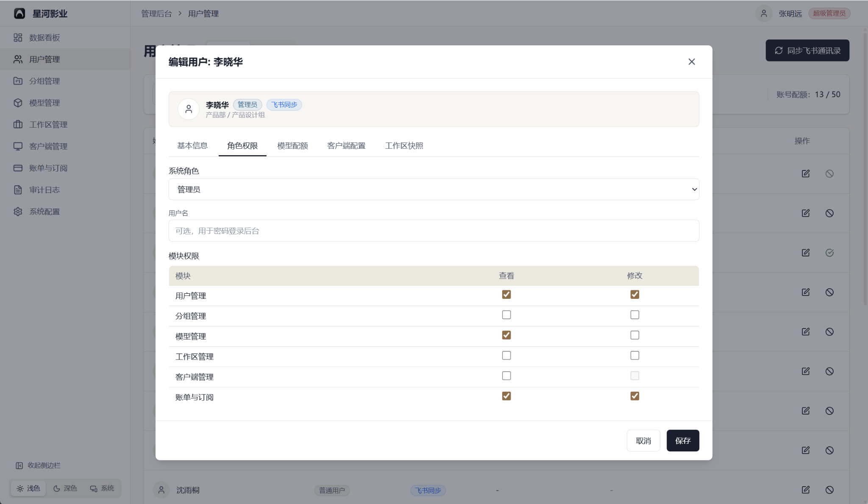868x504 pixels.
Task: Open 系统配置 gear icon
Action: pyautogui.click(x=18, y=212)
